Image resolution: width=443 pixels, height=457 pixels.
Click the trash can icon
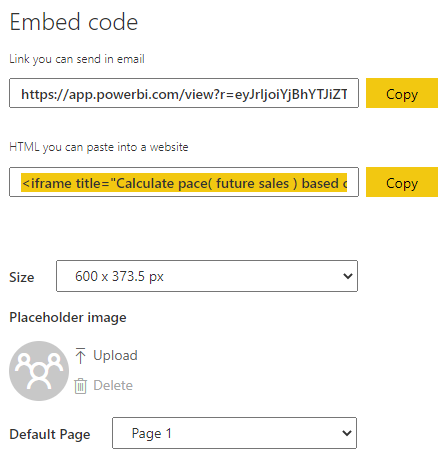[80, 386]
